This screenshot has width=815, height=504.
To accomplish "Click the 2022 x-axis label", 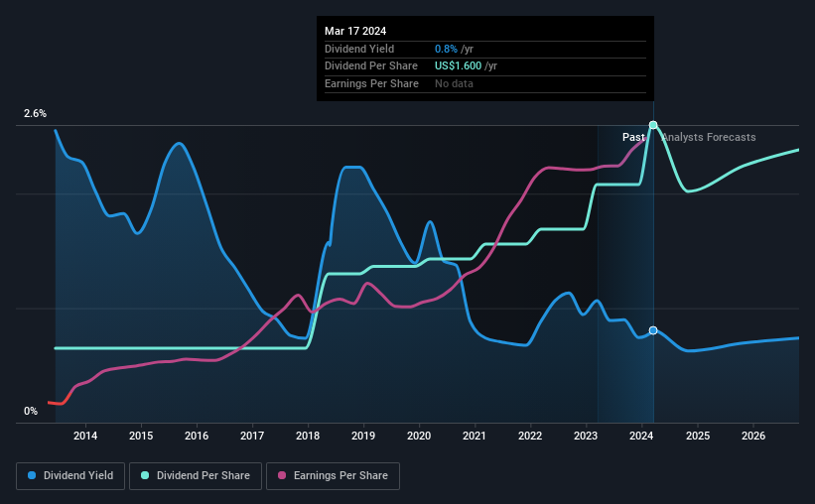I will point(530,436).
